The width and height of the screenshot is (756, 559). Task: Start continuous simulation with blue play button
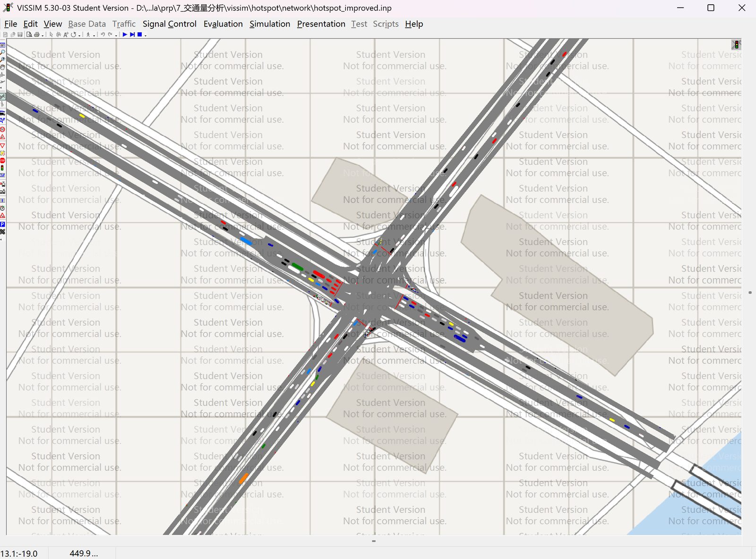coord(125,34)
